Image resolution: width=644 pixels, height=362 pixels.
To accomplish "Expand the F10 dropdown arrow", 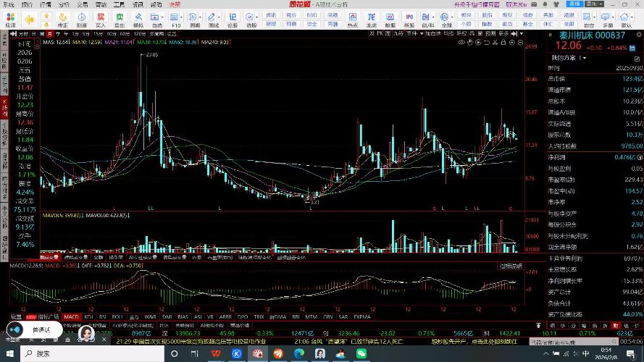I will [182, 17].
